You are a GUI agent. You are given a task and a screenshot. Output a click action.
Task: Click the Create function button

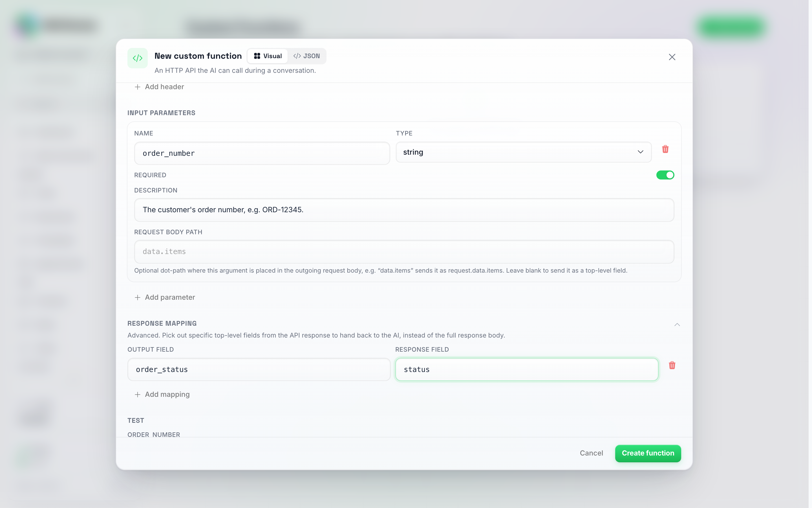648,453
